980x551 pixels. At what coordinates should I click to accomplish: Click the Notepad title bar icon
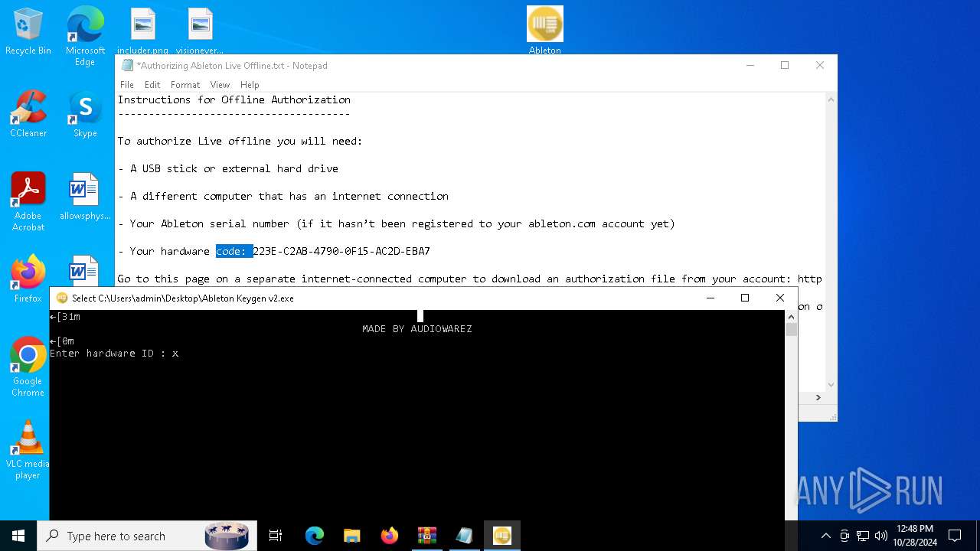point(127,66)
